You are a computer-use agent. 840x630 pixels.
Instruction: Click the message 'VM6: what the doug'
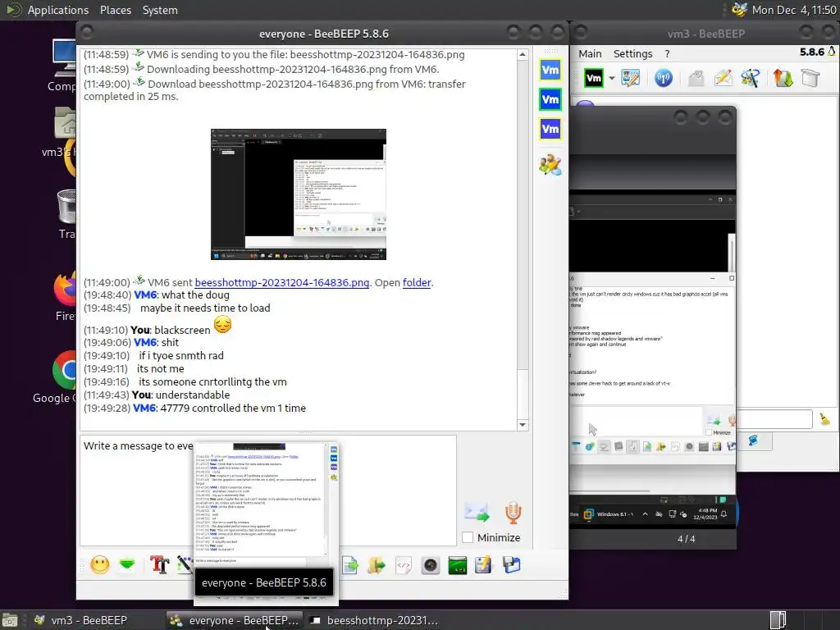tap(181, 295)
